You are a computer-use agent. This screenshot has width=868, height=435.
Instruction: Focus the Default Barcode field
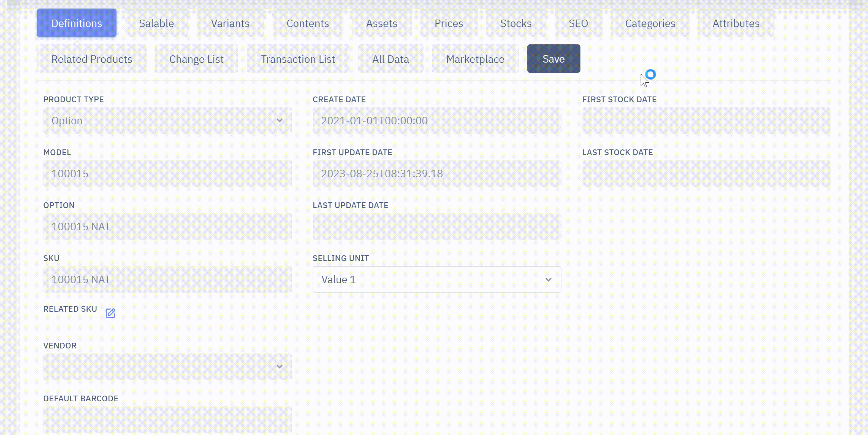point(167,420)
